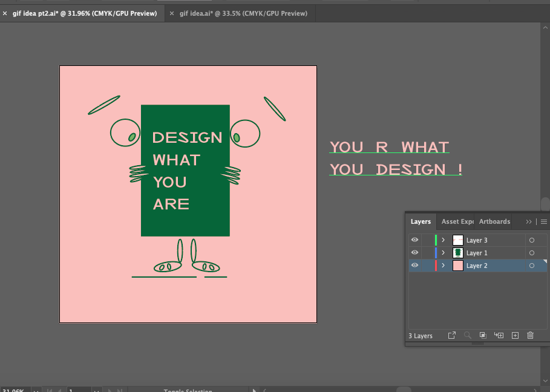550x392 pixels.
Task: Expand Layer 2 disclosure arrow
Action: [x=443, y=266]
